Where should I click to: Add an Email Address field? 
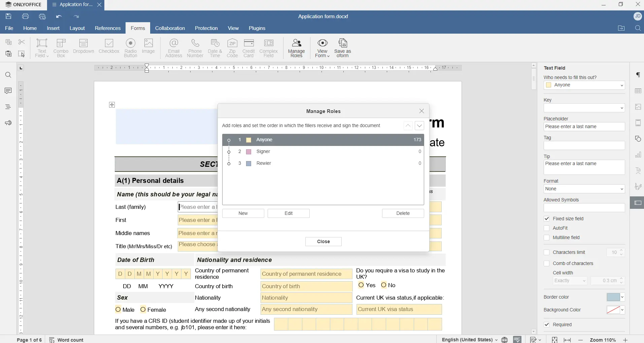tap(174, 48)
